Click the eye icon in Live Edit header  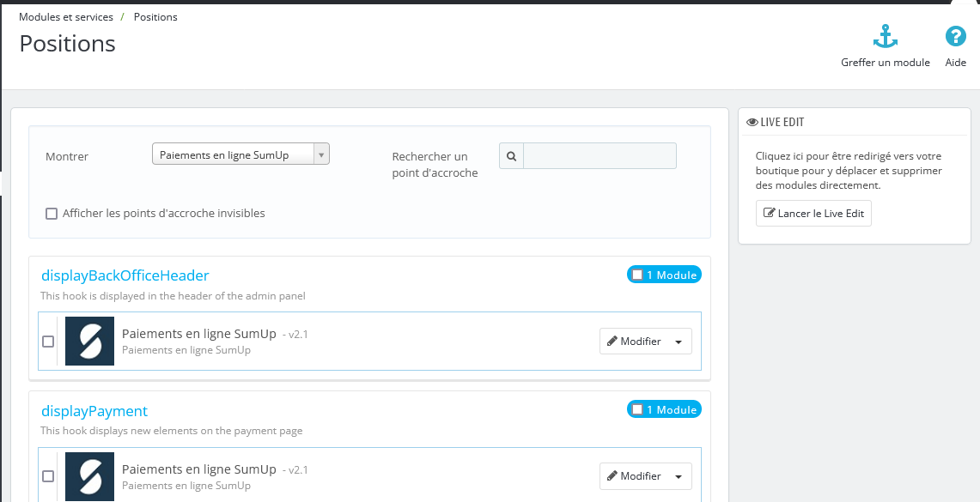(752, 123)
